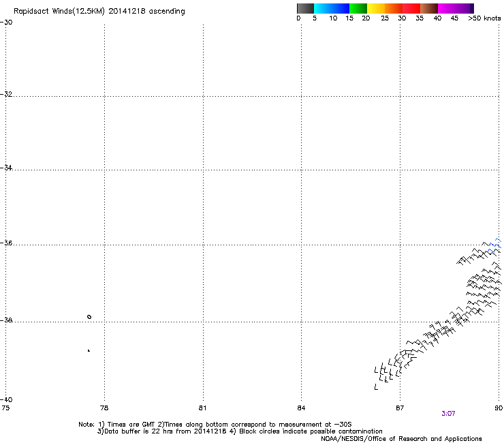Click the latitude label '-36'
Viewport: 504px width, 443px height.
[6, 243]
